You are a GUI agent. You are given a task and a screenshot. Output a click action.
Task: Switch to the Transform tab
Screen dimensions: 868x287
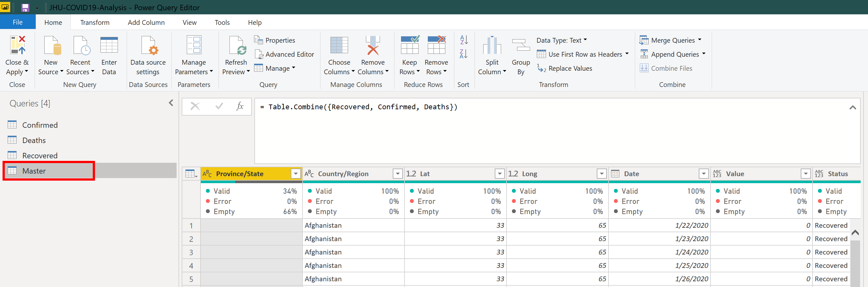[x=95, y=22]
